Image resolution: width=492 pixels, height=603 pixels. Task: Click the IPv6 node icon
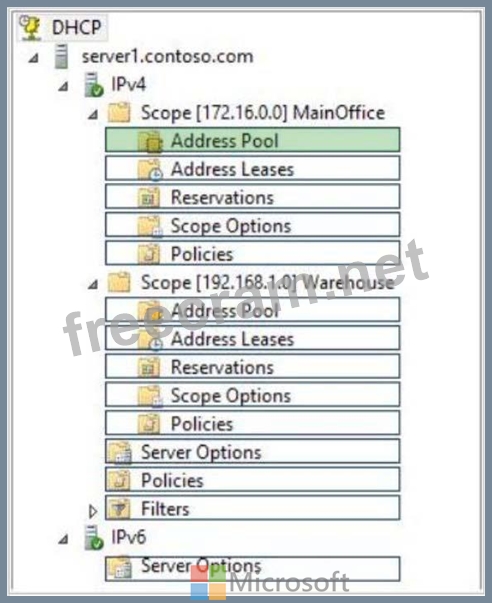94,537
